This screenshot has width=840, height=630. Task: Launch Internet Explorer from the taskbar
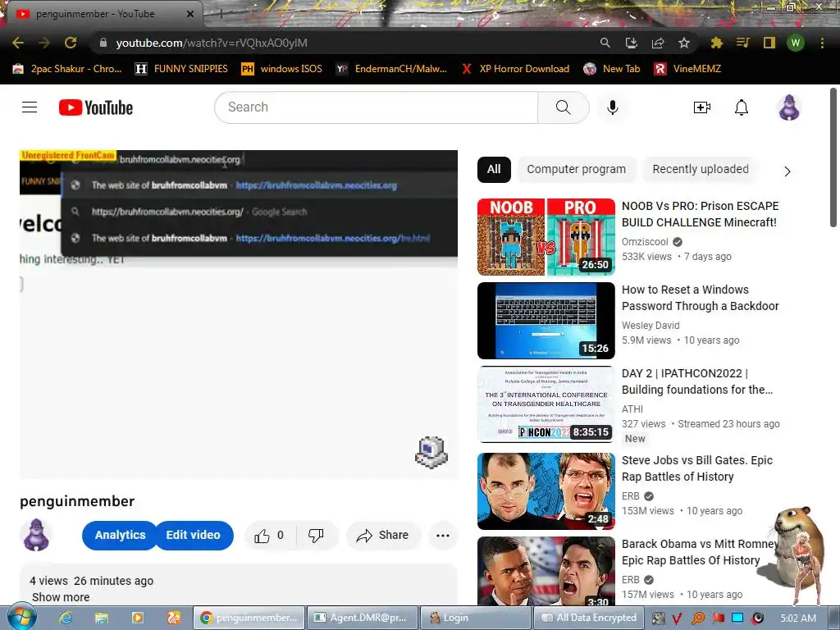[66, 618]
